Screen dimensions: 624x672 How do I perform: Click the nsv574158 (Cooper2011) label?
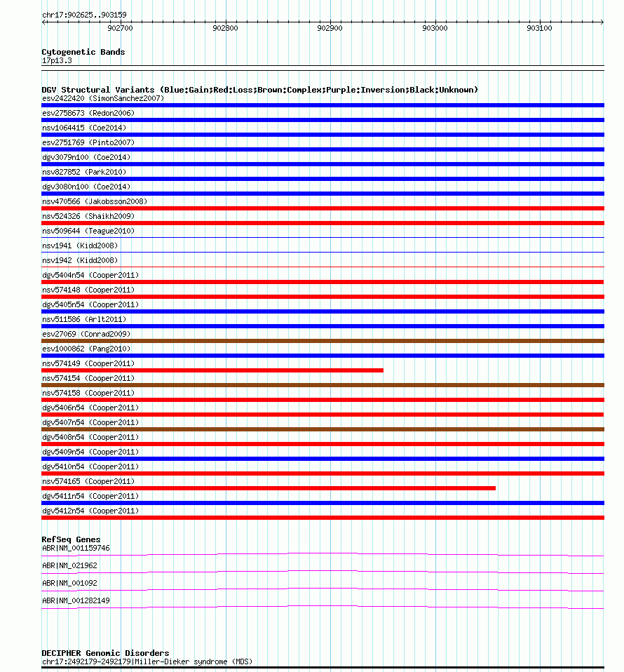[88, 393]
